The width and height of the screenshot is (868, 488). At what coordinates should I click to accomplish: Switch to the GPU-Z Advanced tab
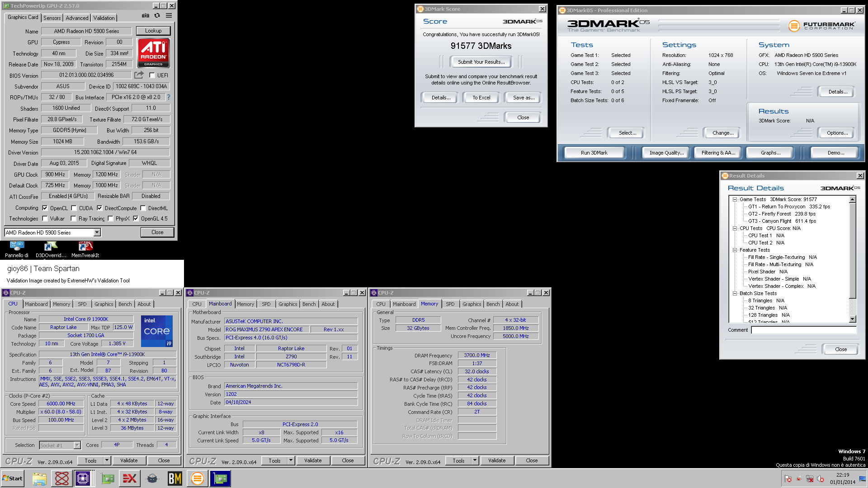[77, 18]
